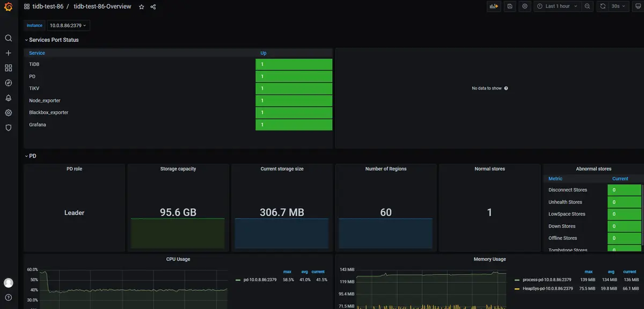644x309 pixels.
Task: Open the CPU Usage panel title menu
Action: coord(178,259)
